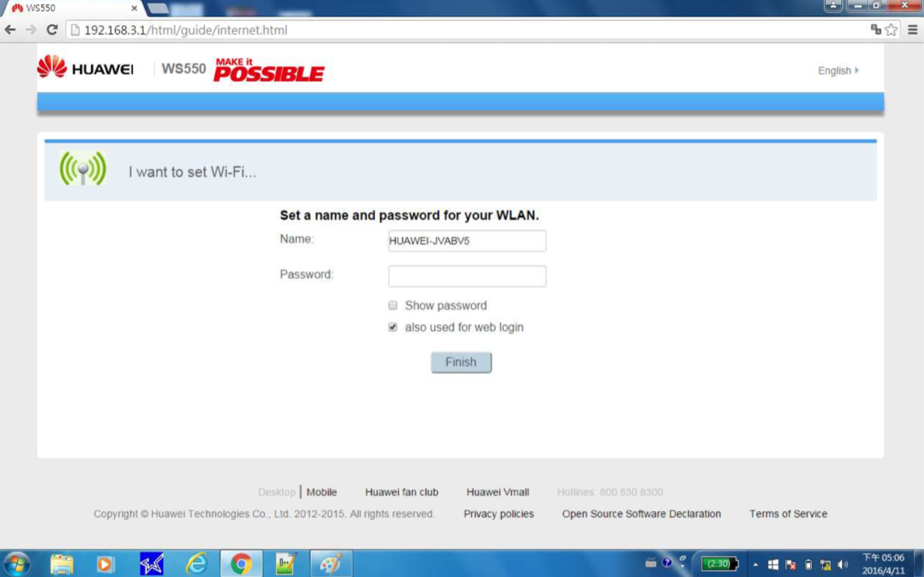Click the translate page icon in the address bar
Screen dimensions: 924x577
pyautogui.click(x=876, y=30)
